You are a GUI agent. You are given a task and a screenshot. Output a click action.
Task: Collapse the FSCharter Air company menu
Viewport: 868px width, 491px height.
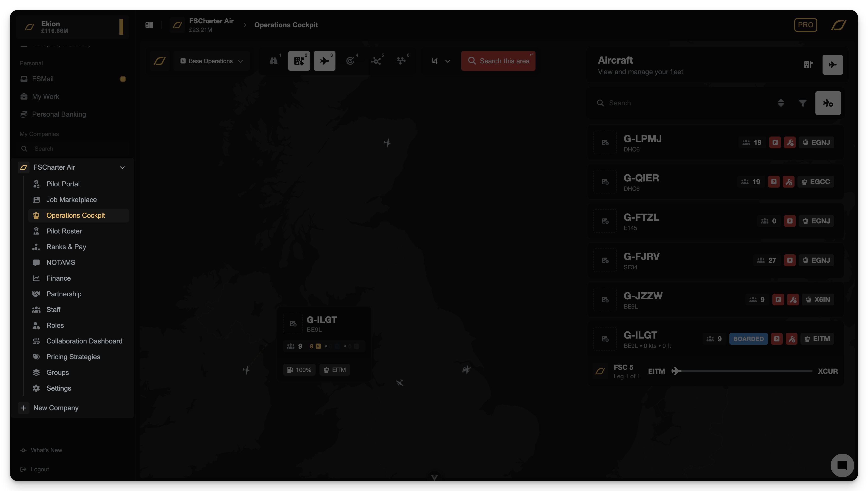pyautogui.click(x=122, y=168)
